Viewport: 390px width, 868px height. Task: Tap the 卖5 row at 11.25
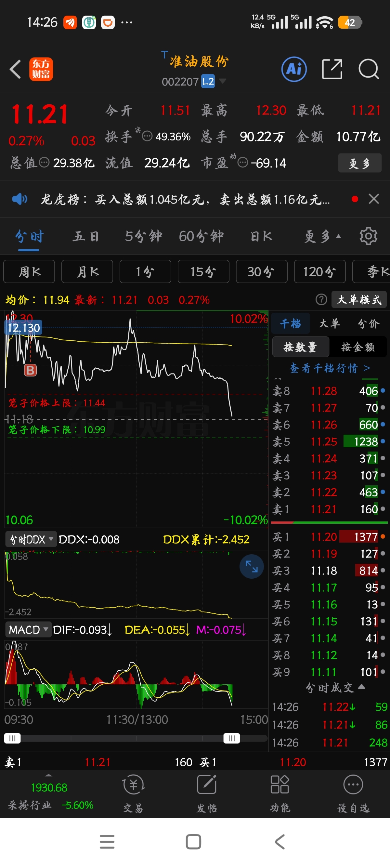(329, 441)
